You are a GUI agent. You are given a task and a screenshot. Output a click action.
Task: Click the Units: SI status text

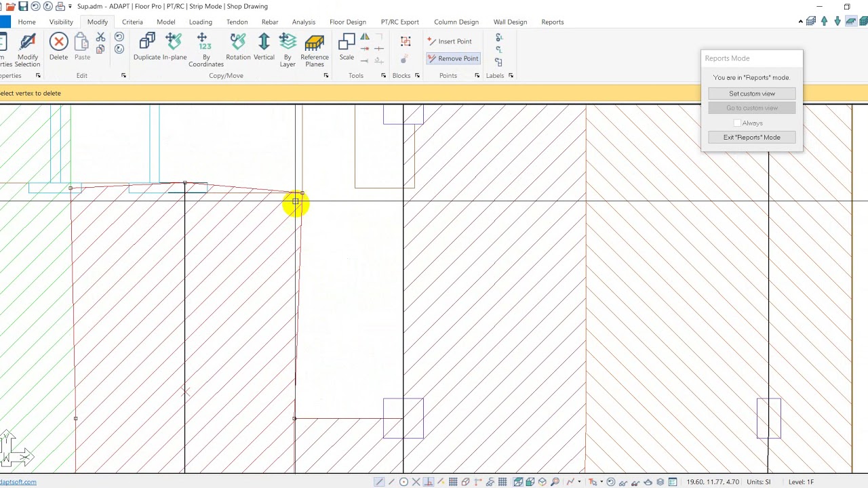pyautogui.click(x=759, y=482)
